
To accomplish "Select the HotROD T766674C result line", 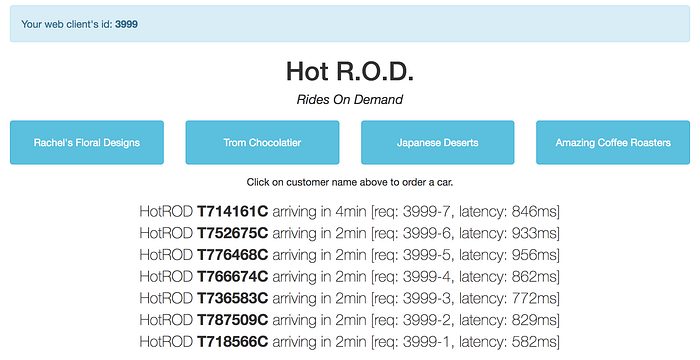I will pyautogui.click(x=350, y=276).
